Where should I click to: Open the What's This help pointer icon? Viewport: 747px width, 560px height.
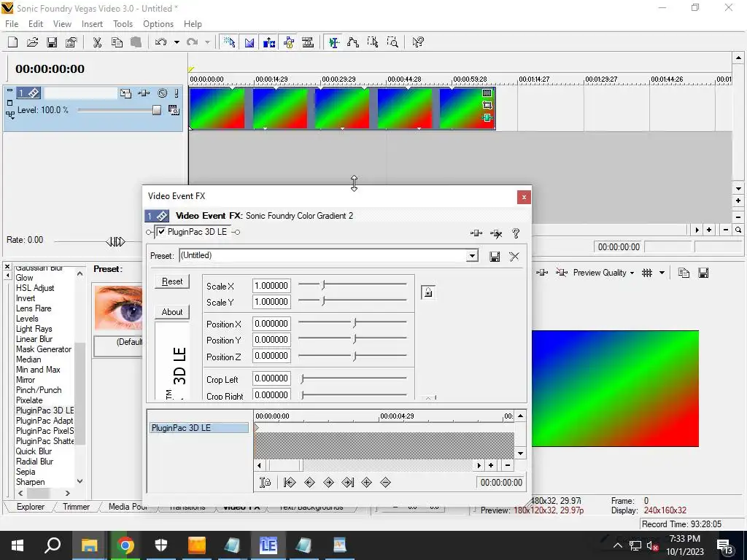click(x=418, y=42)
